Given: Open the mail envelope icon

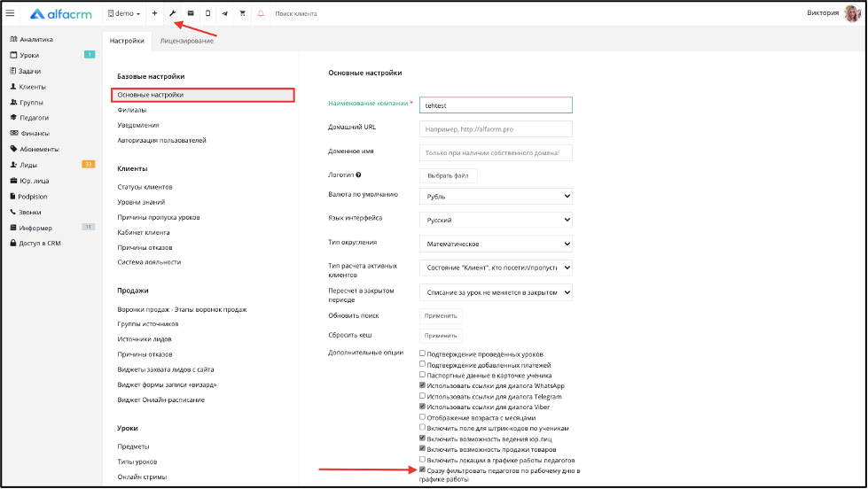Looking at the screenshot, I should pyautogui.click(x=191, y=13).
